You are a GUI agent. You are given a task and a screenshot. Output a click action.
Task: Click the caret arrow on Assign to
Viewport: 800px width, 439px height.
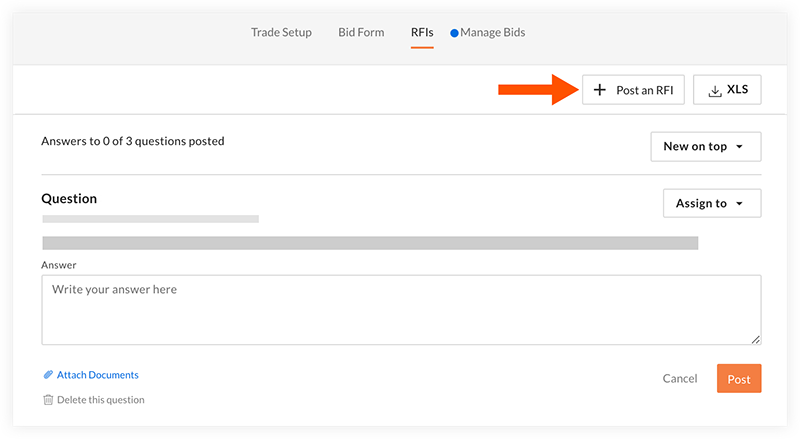pyautogui.click(x=739, y=204)
